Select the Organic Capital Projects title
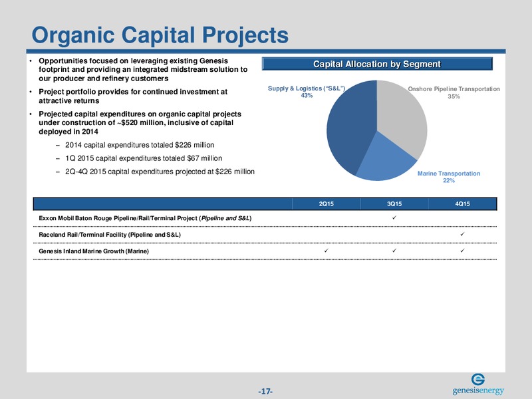This screenshot has width=532, height=399. click(160, 35)
